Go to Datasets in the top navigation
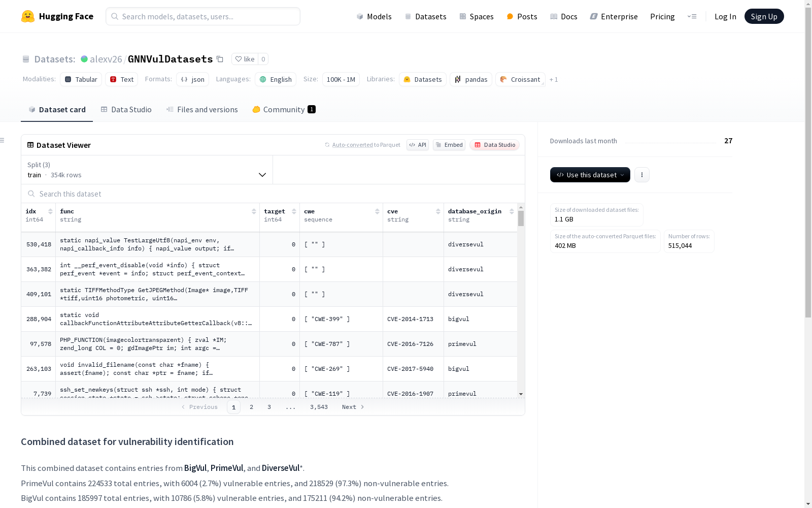Image resolution: width=812 pixels, height=508 pixels. (x=425, y=16)
